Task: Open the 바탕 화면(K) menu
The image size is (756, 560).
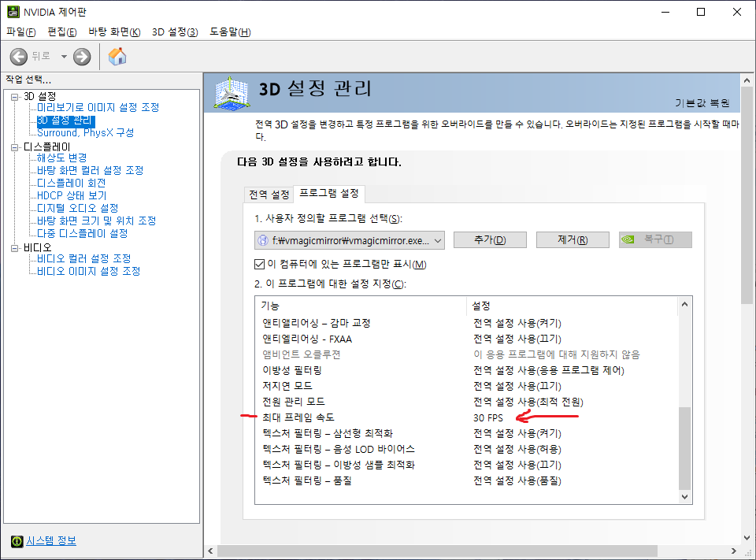Action: click(114, 32)
